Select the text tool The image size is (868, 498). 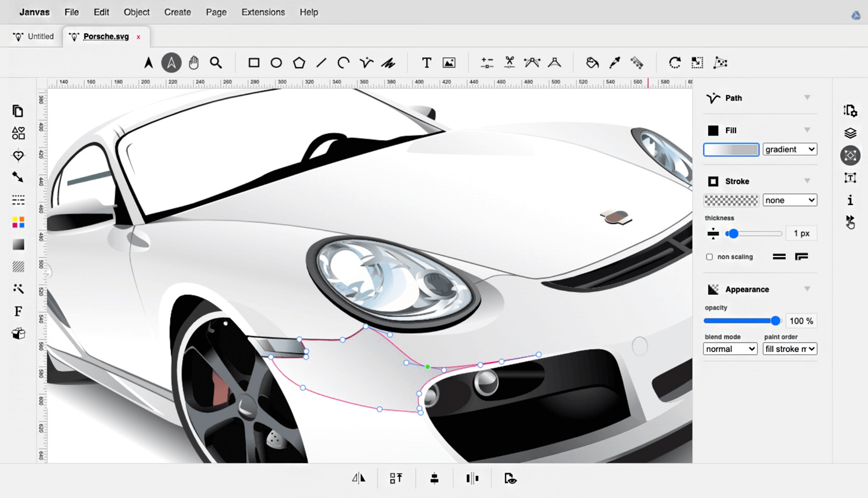coord(426,63)
